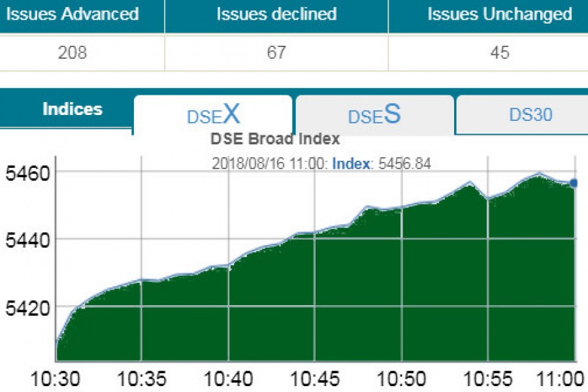Click the 5440 y-axis label

point(25,240)
